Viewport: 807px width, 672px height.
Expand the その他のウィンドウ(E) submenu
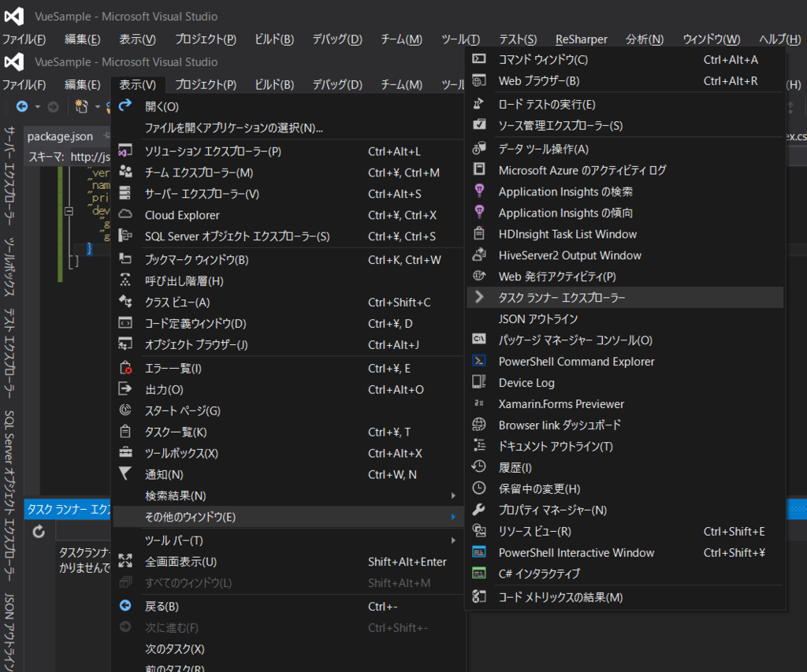pos(288,517)
